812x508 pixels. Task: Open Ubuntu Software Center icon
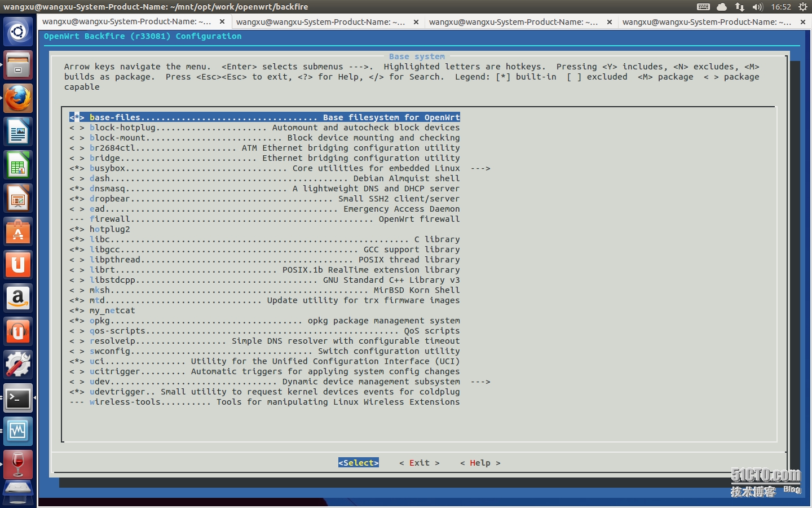[18, 232]
